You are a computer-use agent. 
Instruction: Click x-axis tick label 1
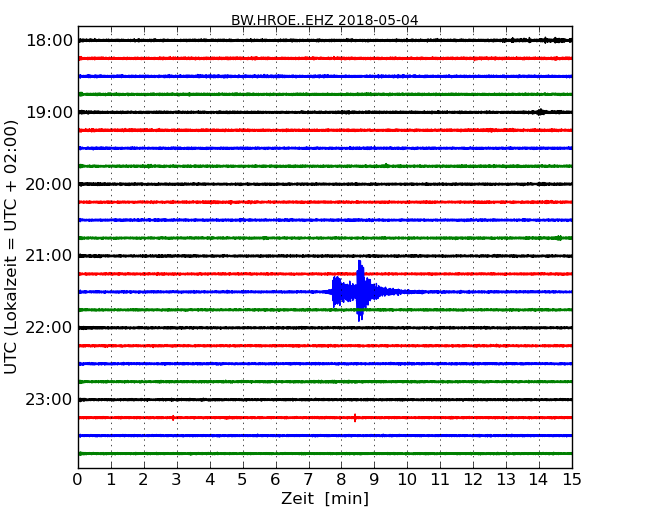pos(111,480)
